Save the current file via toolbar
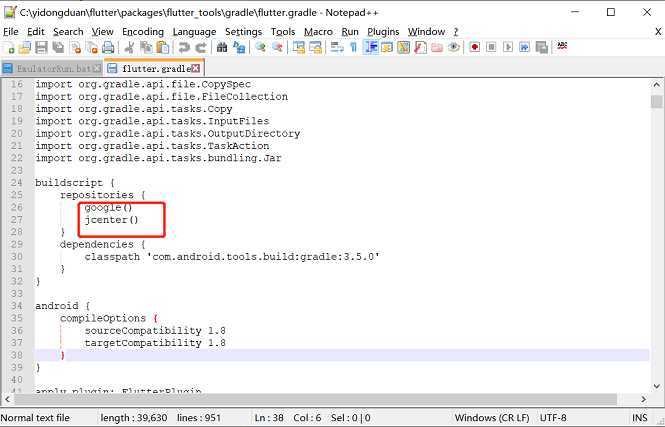The image size is (665, 427). [x=41, y=47]
